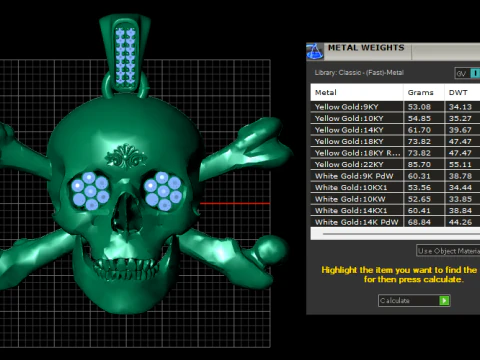Image resolution: width=480 pixels, height=360 pixels.
Task: Click the Use Object Material button
Action: point(448,251)
